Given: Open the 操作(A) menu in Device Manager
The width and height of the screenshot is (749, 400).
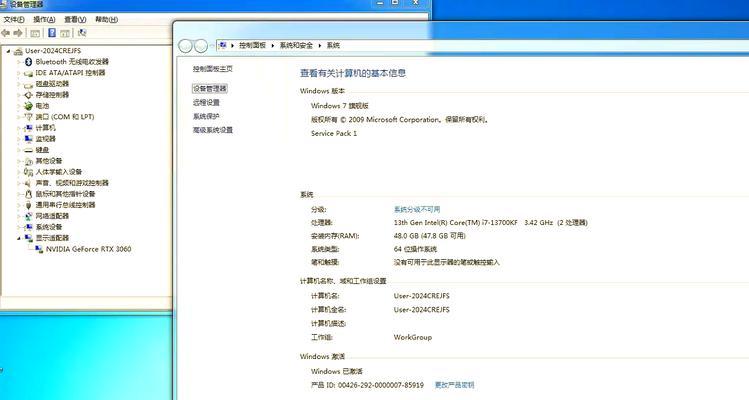Looking at the screenshot, I should (44, 20).
